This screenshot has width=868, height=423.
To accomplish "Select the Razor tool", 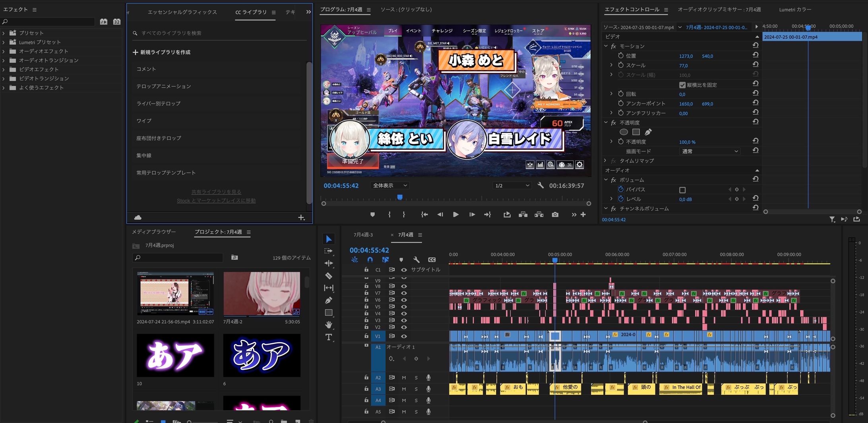I will point(329,276).
